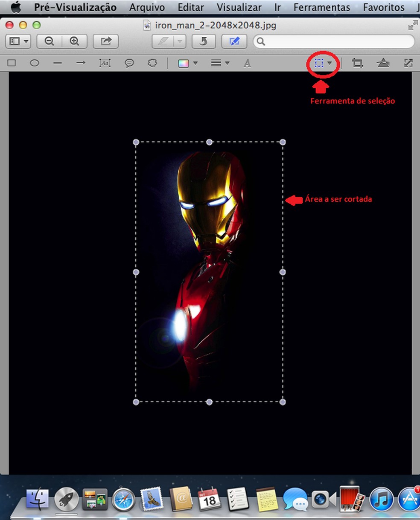Open FaceTime from the Dock

pos(324,499)
